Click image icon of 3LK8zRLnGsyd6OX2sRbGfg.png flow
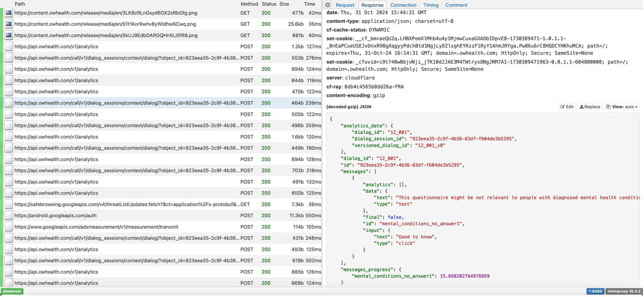Image resolution: width=644 pixels, height=297 pixels. coord(9,13)
